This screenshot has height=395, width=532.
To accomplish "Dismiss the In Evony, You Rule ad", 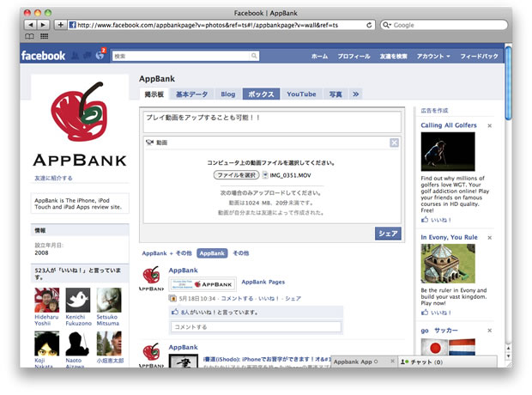I will click(489, 238).
